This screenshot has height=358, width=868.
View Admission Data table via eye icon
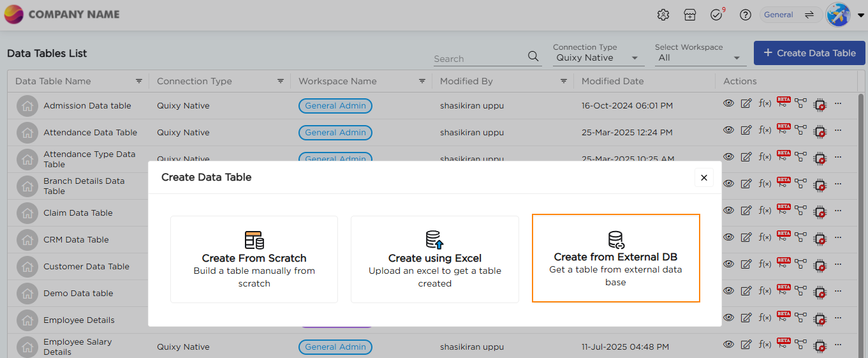tap(728, 104)
